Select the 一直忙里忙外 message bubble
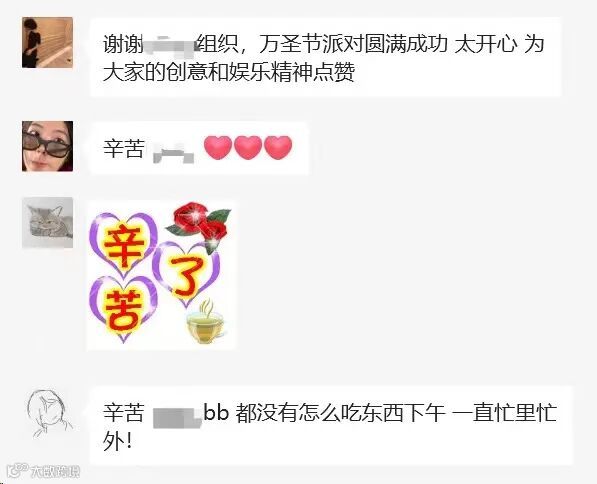597x484 pixels. pyautogui.click(x=331, y=426)
